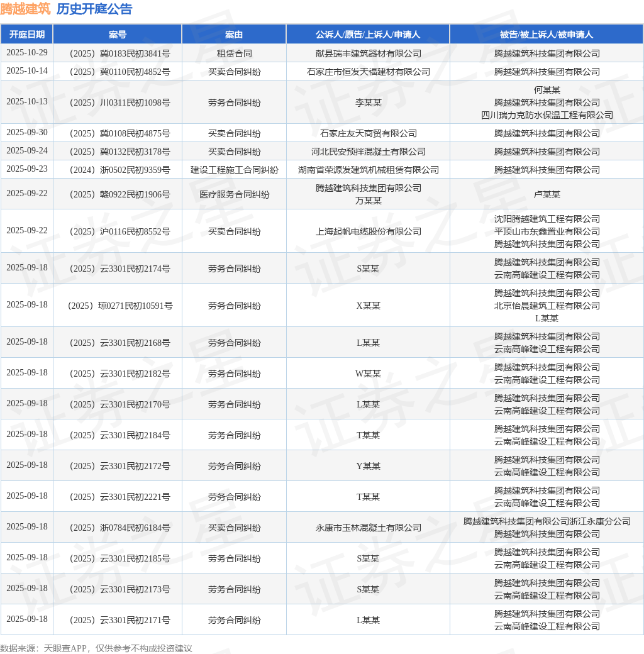Click the 案由 column header
This screenshot has height=654, width=644.
[234, 34]
